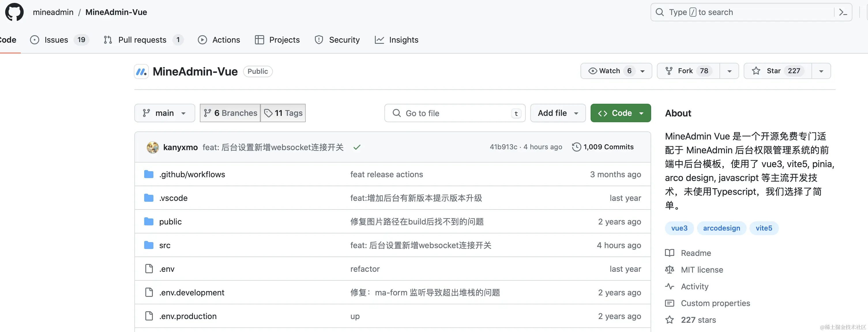
Task: Open the Pull requests tab
Action: pyautogui.click(x=142, y=40)
